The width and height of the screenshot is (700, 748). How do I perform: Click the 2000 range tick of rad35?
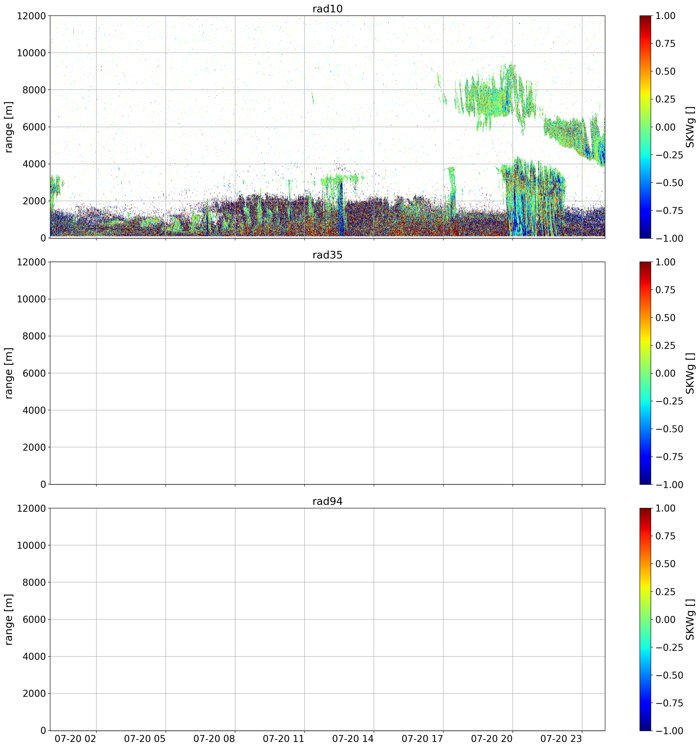tap(34, 447)
